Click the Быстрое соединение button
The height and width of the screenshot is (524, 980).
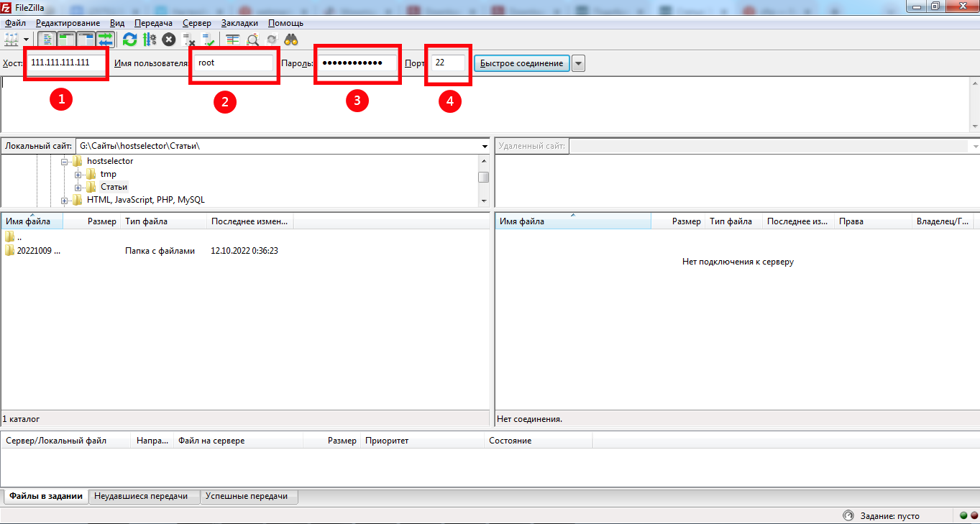[x=522, y=63]
